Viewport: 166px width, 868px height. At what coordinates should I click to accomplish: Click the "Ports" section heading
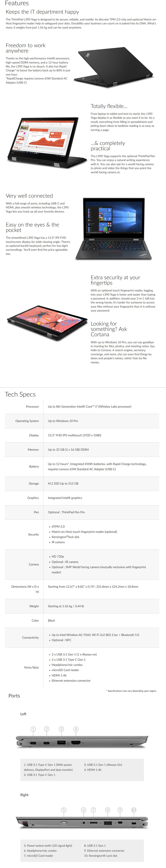[x=14, y=695]
